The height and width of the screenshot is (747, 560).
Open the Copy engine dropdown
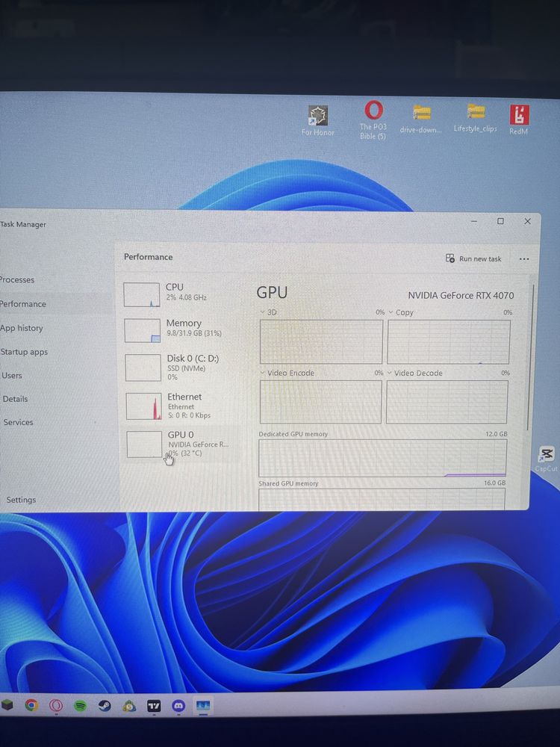(x=401, y=312)
